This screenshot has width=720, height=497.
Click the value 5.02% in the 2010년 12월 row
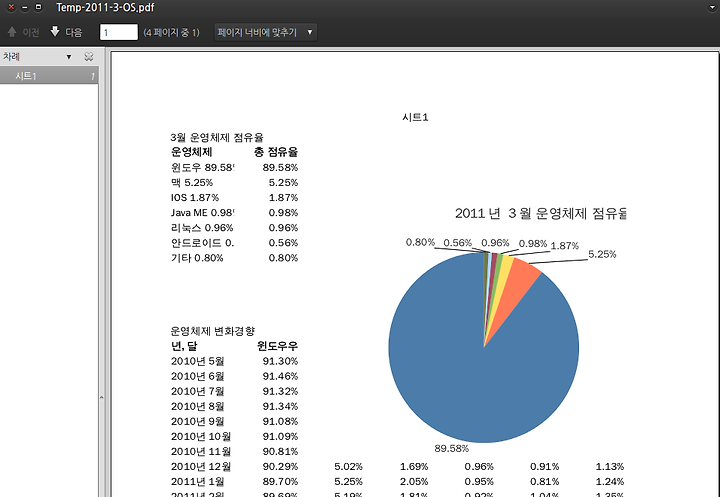tap(348, 467)
